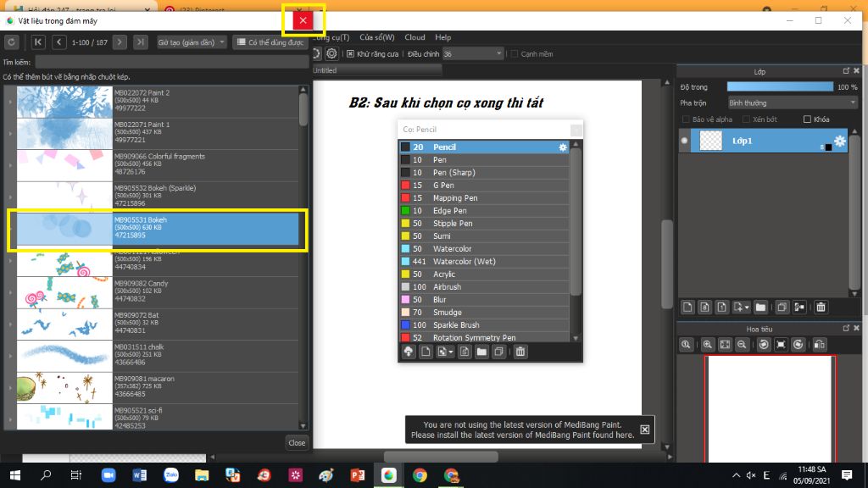Select 'MB909081 macaron' material row

(x=157, y=387)
